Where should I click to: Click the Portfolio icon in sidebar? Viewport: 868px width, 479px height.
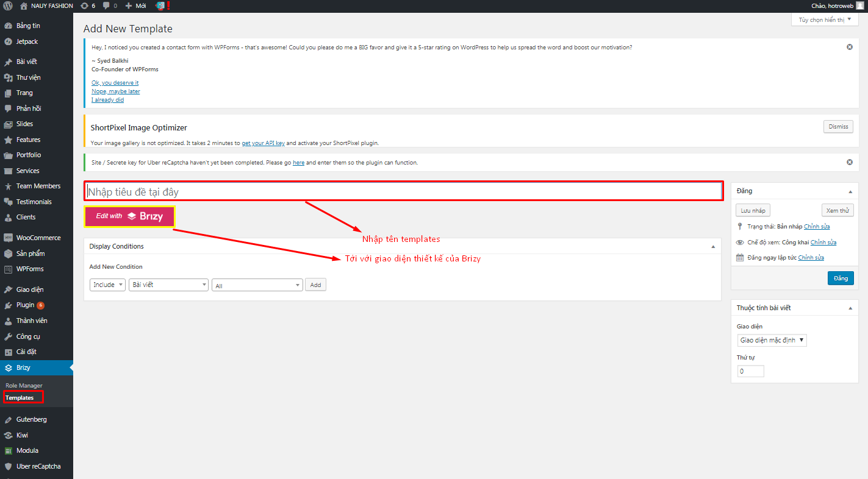8,155
